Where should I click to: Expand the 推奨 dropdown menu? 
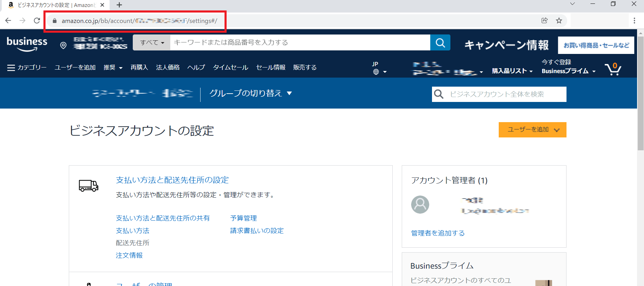[113, 67]
